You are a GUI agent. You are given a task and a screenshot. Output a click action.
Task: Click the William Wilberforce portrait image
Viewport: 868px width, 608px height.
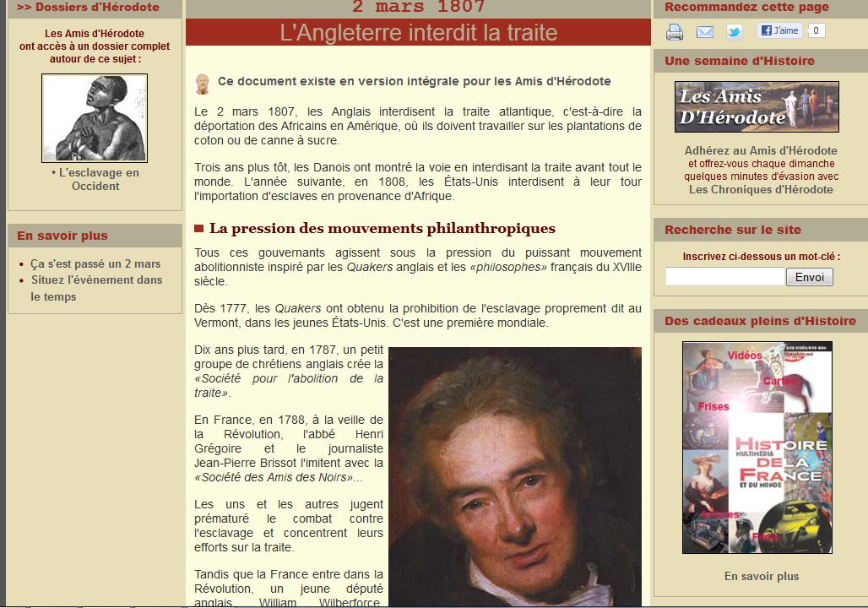515,477
